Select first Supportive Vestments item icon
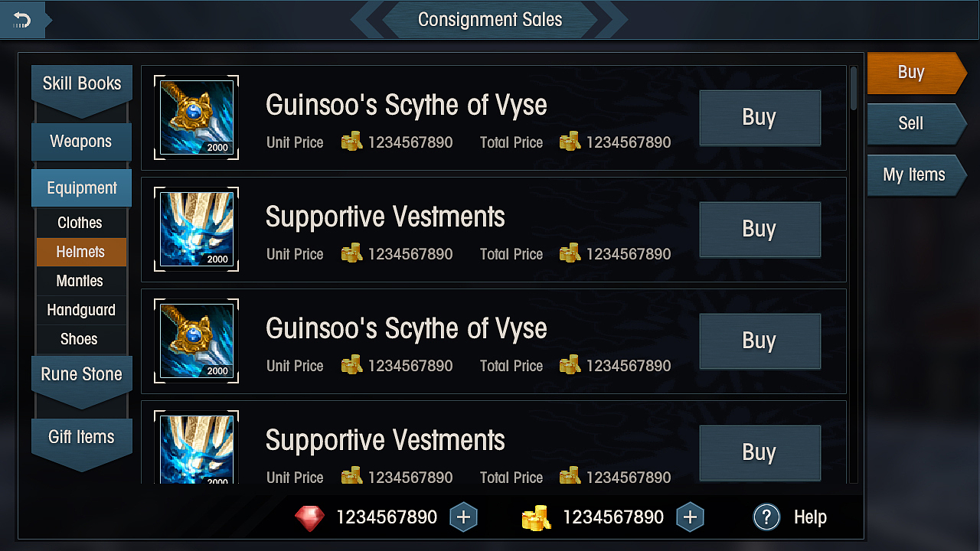This screenshot has height=551, width=980. pyautogui.click(x=196, y=229)
